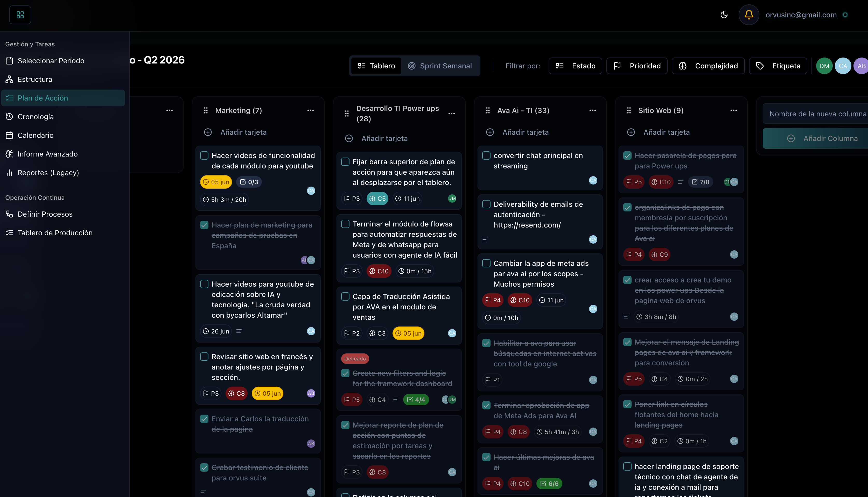Check hacer landing page de soporte task
868x497 pixels.
(x=627, y=466)
